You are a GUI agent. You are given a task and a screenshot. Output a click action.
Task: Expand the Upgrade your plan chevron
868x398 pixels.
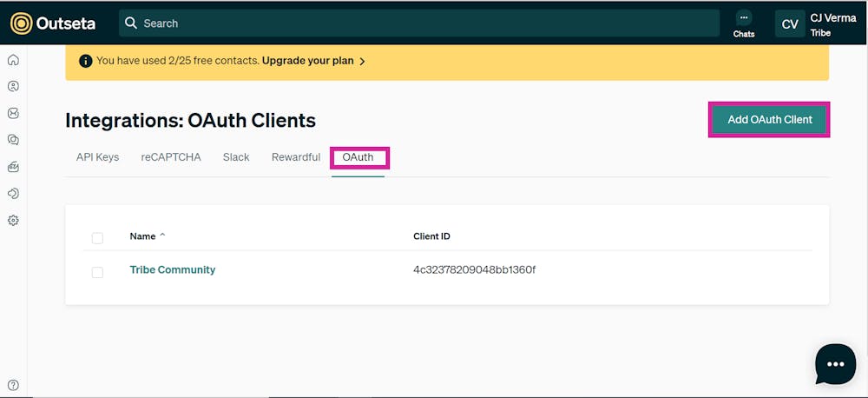click(x=362, y=62)
